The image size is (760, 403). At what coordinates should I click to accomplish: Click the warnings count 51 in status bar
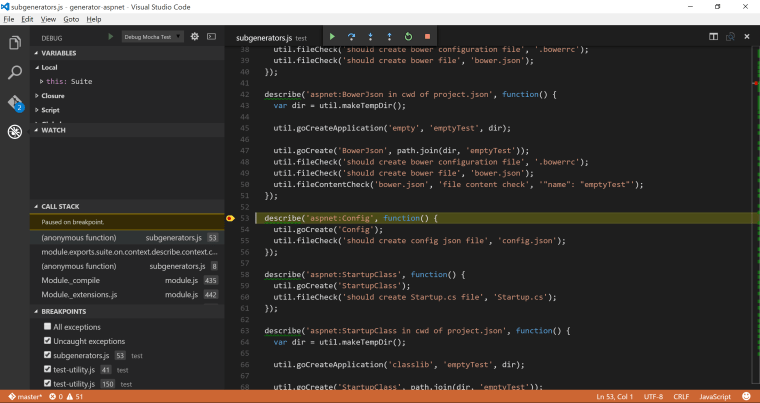point(75,397)
